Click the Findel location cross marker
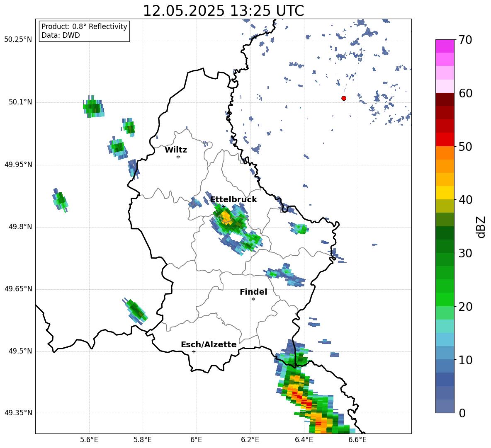The image size is (491, 448). 253,299
